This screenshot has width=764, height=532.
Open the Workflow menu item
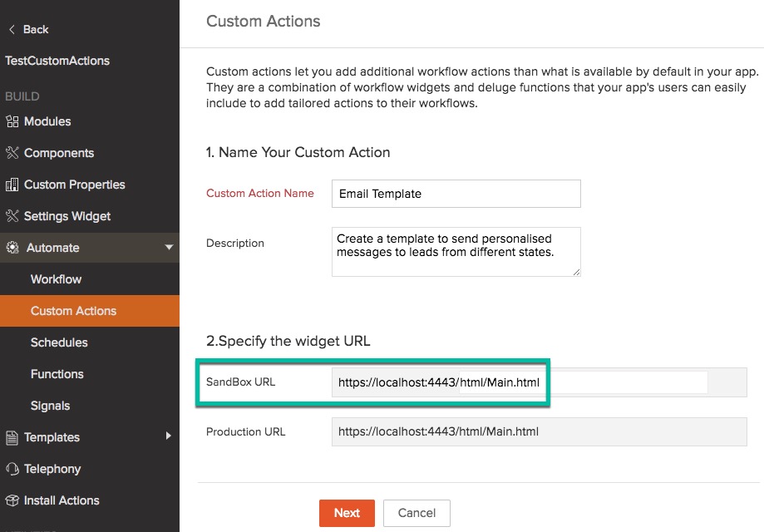(x=56, y=279)
